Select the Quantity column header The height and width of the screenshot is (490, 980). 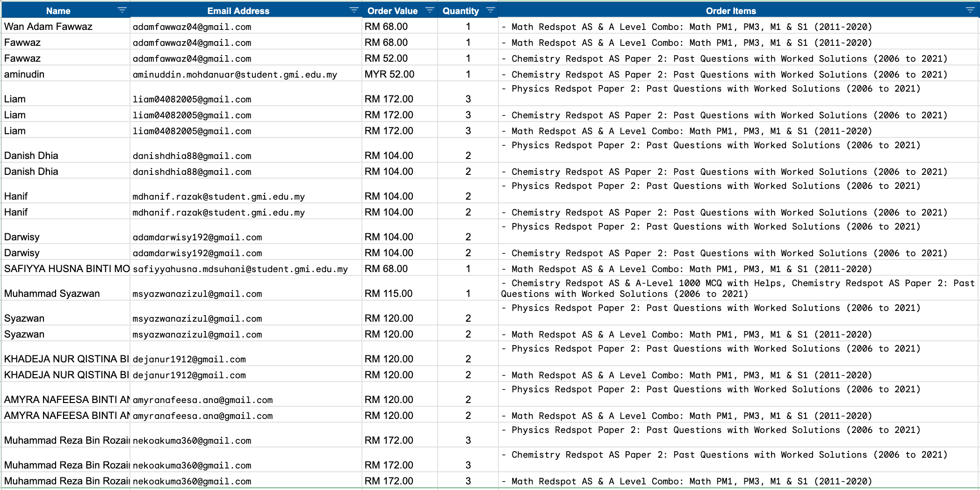(x=461, y=11)
